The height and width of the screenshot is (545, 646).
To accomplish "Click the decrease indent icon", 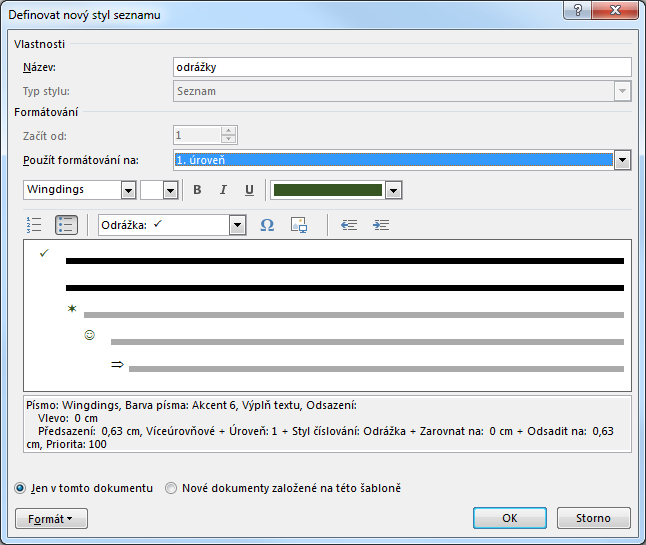I will 349,225.
